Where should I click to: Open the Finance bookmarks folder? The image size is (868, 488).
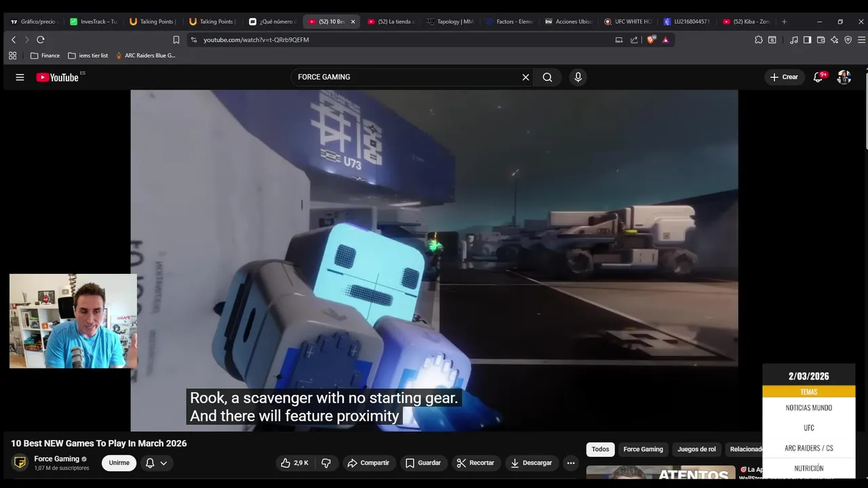(45, 56)
